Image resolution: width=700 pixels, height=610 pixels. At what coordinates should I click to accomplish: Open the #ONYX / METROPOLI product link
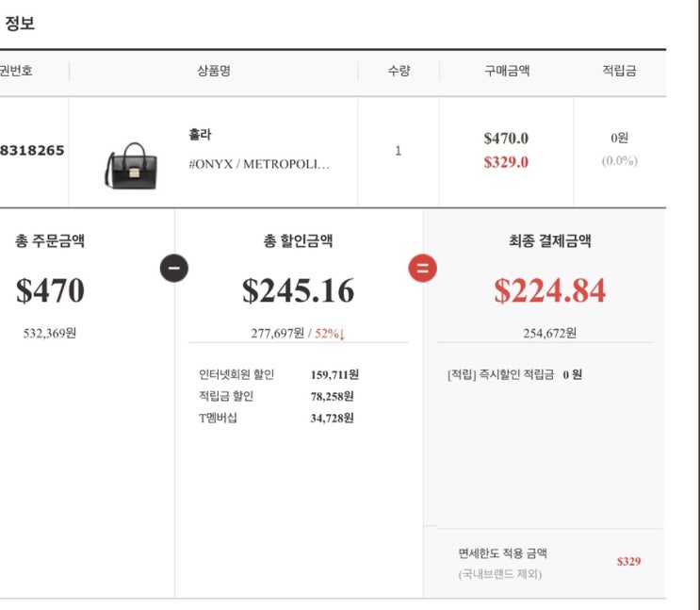click(259, 164)
